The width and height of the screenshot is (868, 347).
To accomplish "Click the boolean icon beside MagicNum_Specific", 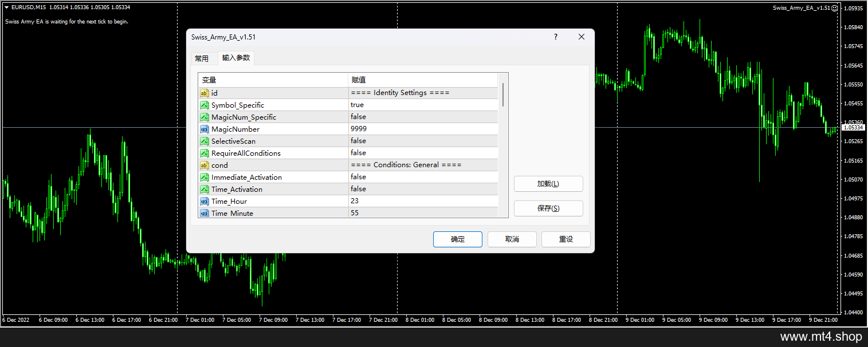I will (x=204, y=117).
